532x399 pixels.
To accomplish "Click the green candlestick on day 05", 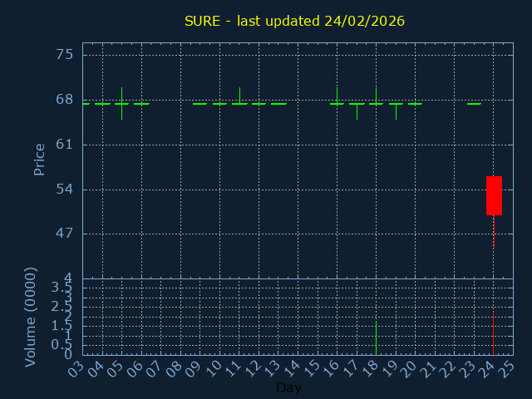I will (122, 103).
